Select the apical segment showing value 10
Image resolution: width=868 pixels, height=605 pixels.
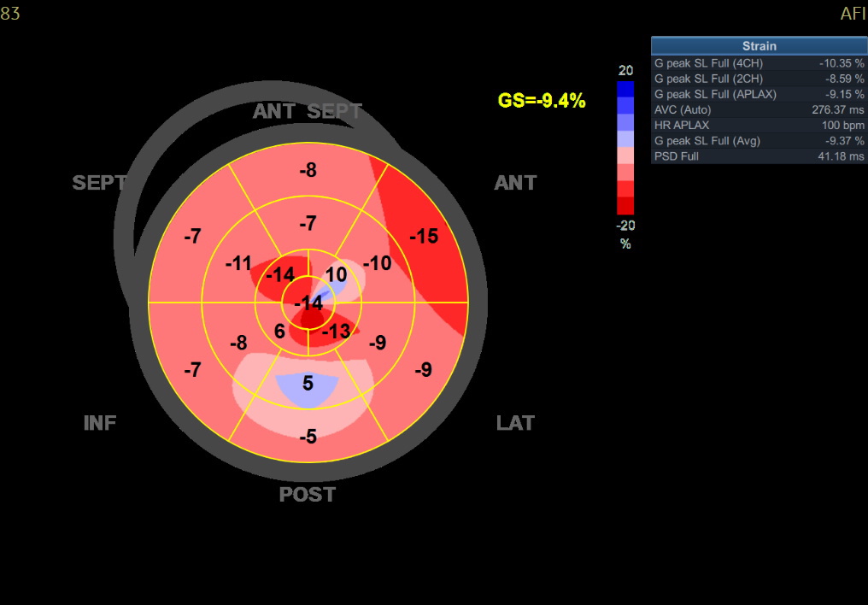[336, 274]
